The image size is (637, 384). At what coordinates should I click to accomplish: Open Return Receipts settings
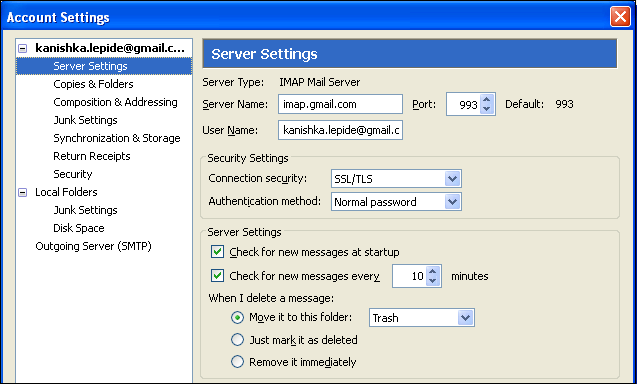[92, 156]
